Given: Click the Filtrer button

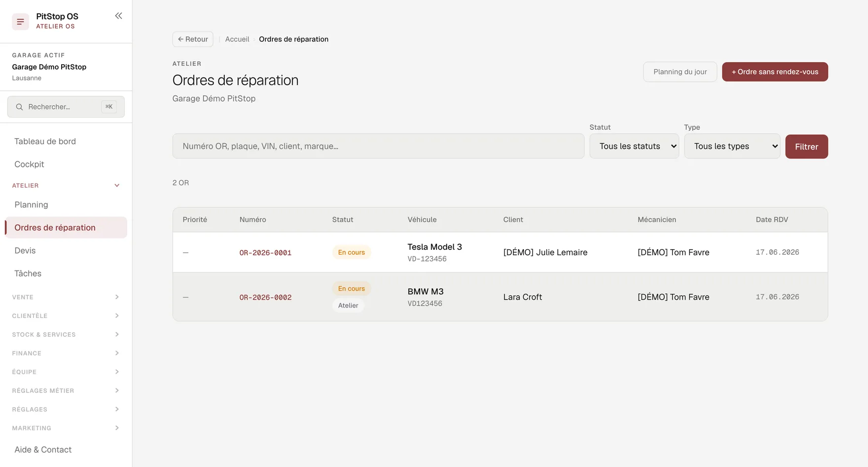Looking at the screenshot, I should pos(806,147).
